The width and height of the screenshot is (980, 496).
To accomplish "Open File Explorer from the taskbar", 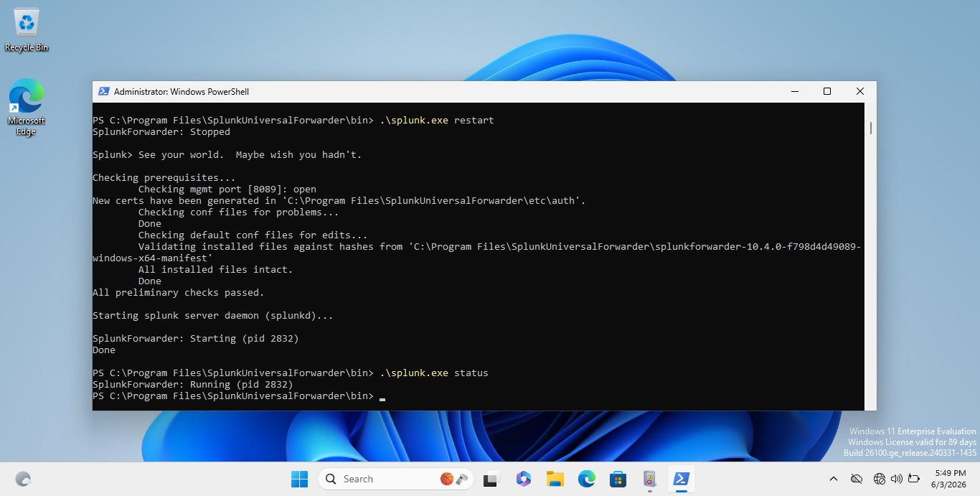I will pos(555,479).
